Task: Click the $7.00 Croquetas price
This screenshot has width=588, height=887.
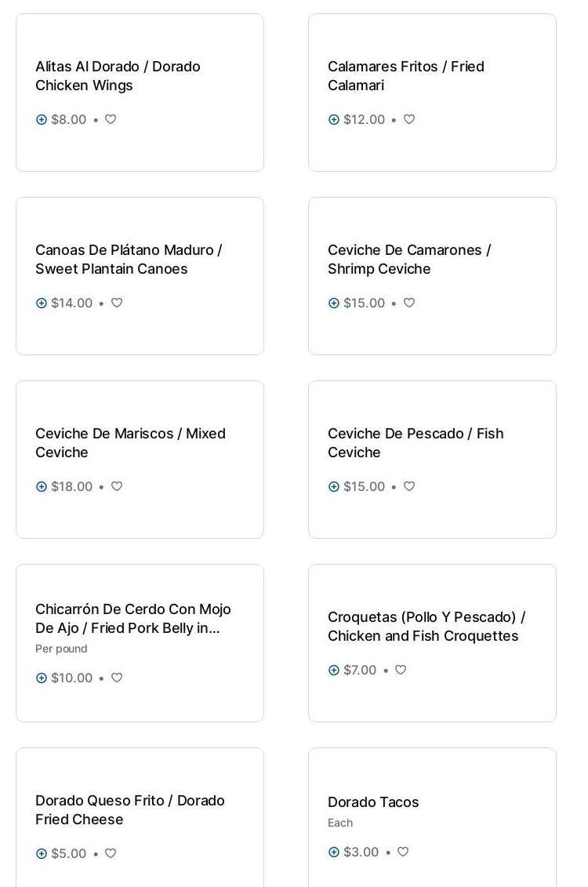Action: coord(360,671)
